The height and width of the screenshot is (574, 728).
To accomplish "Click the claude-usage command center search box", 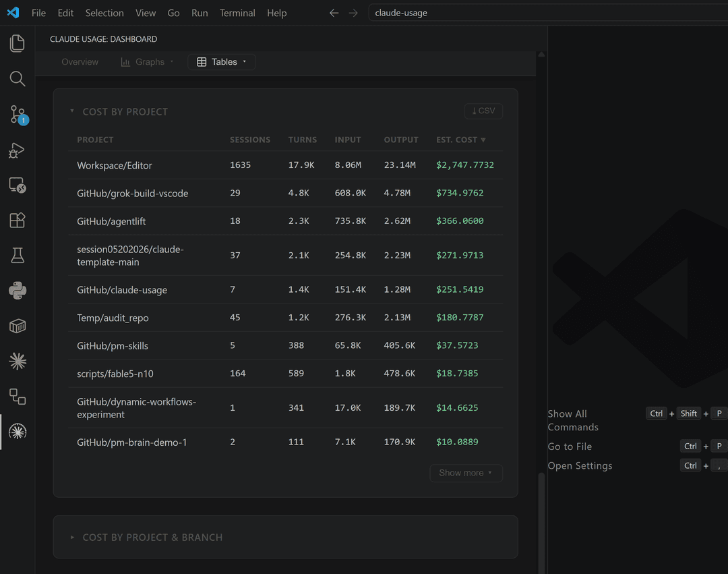I will 548,13.
